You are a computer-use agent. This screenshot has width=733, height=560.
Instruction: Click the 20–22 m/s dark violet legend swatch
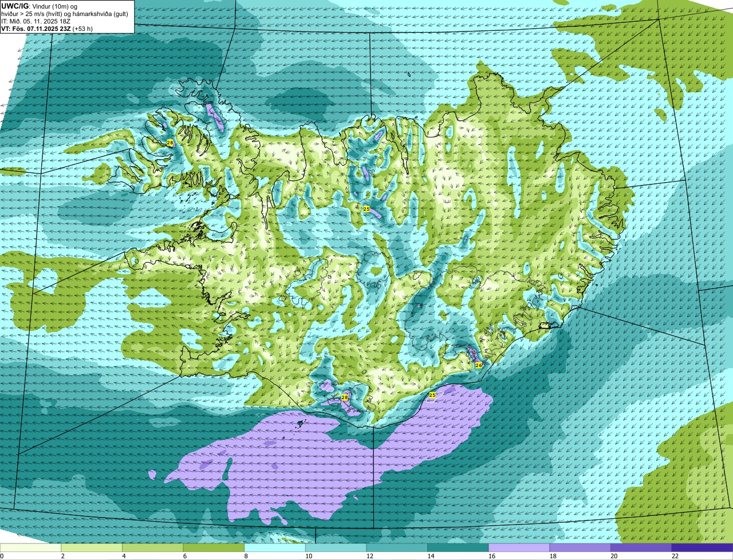(641, 547)
